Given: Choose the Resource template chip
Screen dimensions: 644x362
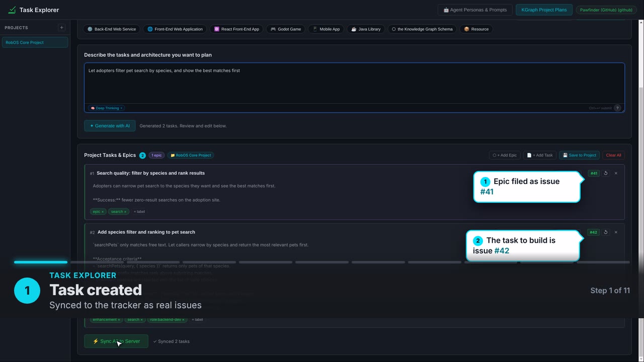Looking at the screenshot, I should 476,29.
